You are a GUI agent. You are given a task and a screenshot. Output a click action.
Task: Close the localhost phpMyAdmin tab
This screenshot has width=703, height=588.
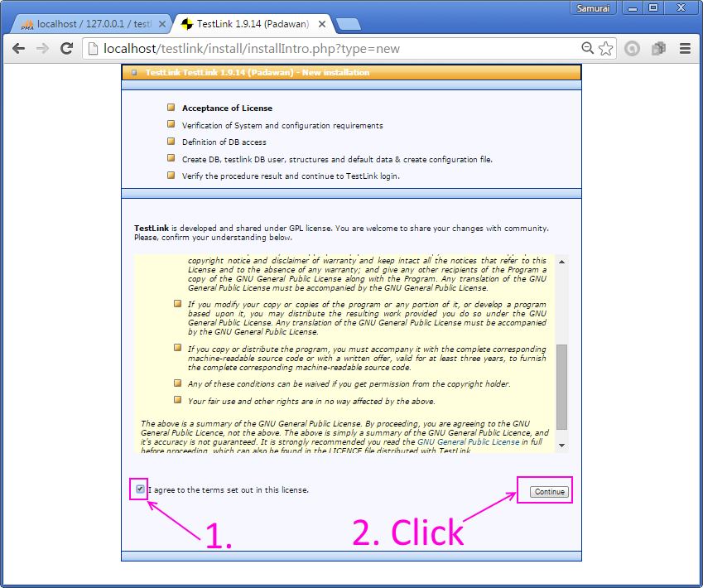pyautogui.click(x=161, y=24)
